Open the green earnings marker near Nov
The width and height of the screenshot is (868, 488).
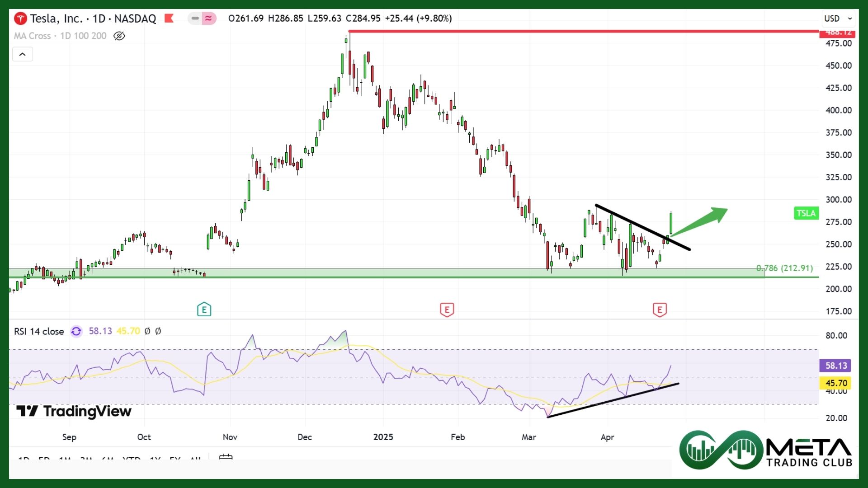click(x=204, y=310)
